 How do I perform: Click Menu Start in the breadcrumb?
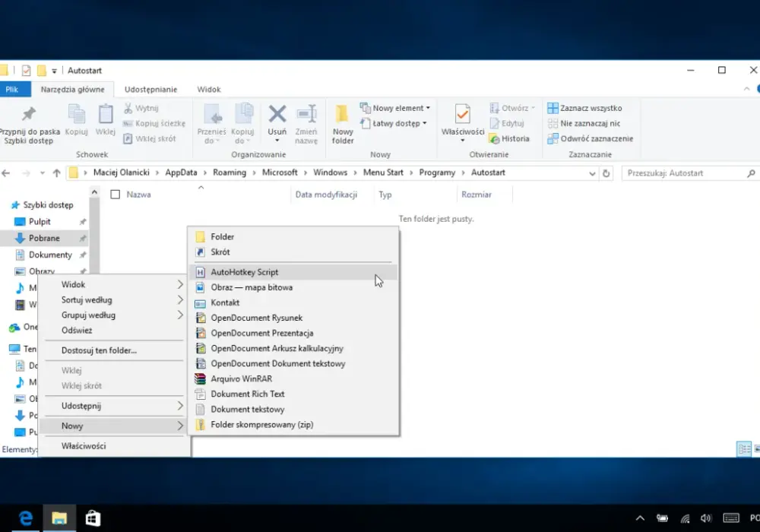(383, 173)
